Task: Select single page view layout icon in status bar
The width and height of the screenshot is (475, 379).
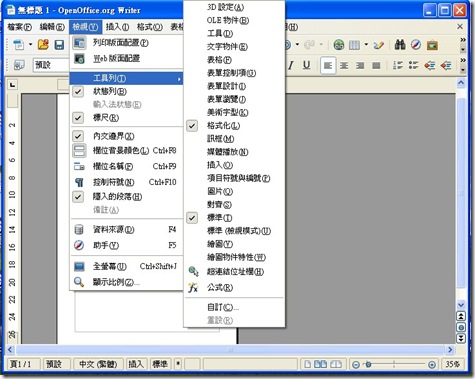Action: click(308, 364)
